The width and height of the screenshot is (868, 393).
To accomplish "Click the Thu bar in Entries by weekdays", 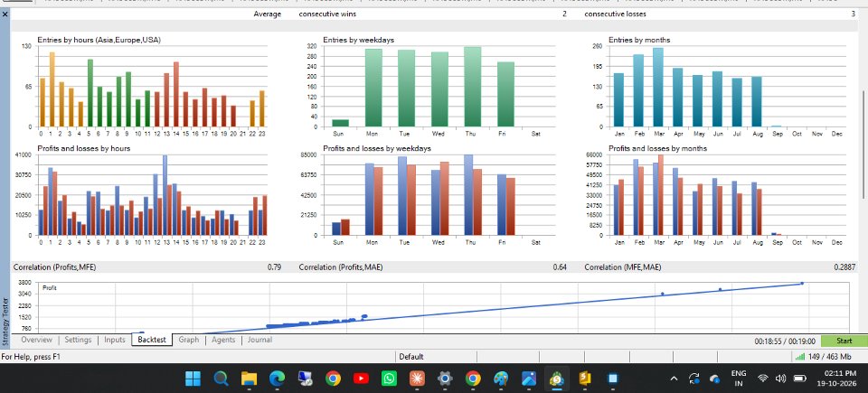I will (472, 87).
